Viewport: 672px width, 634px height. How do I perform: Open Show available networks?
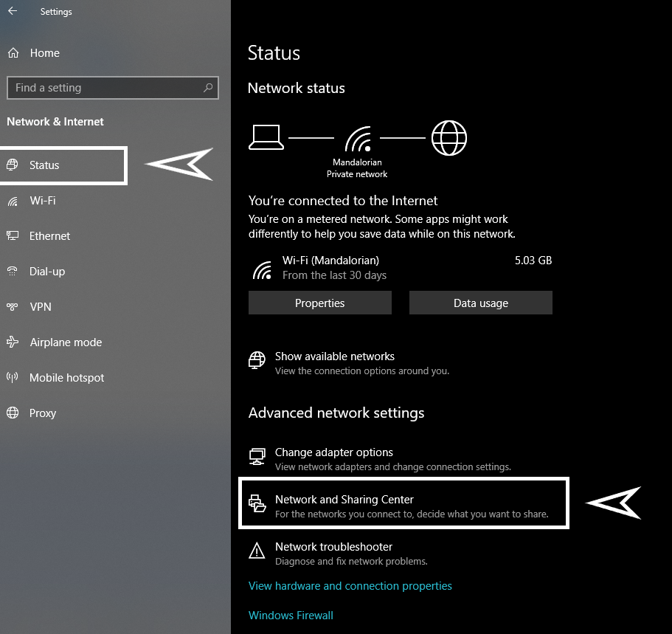coord(348,363)
